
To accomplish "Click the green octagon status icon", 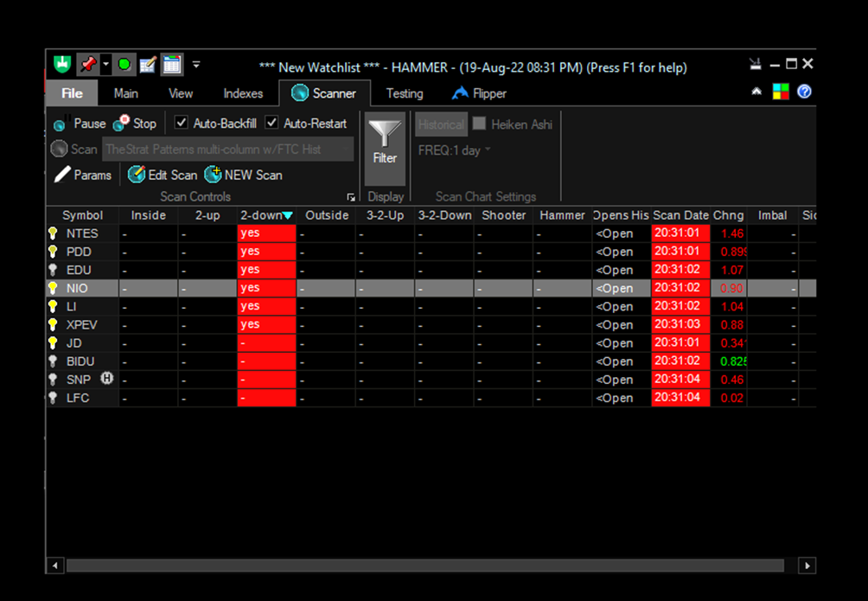I will (124, 65).
